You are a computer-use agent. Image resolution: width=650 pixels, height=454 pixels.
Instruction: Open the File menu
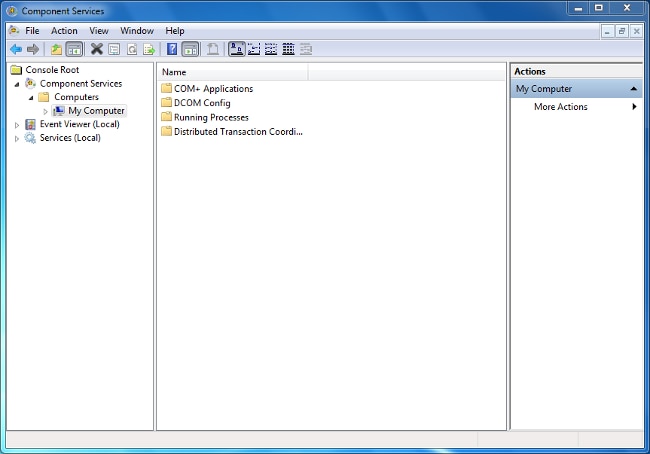32,31
